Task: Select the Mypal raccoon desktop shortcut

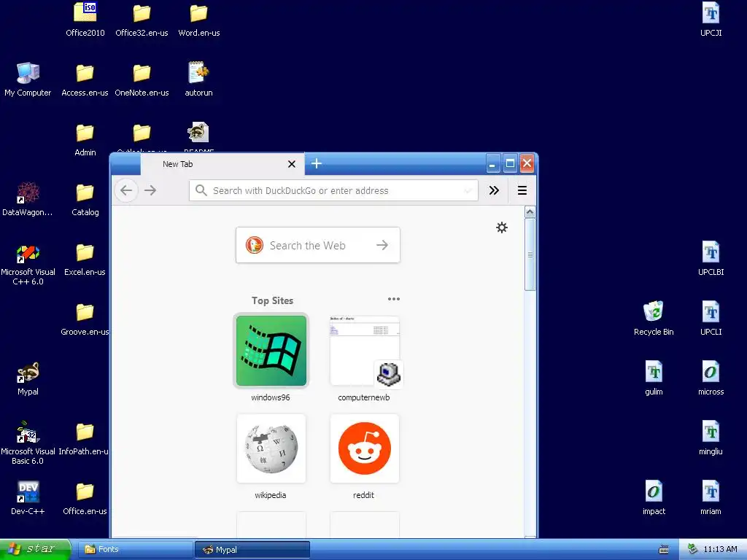Action: click(28, 373)
